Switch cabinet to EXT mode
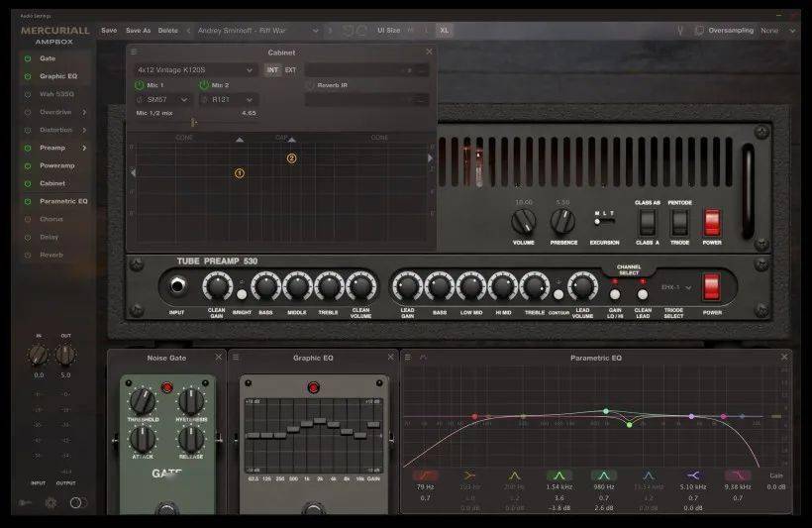 point(290,70)
